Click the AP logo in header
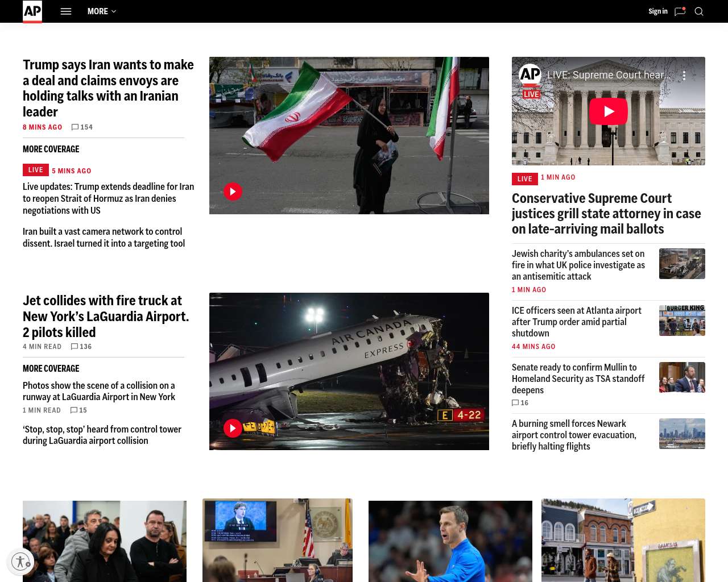 (32, 11)
